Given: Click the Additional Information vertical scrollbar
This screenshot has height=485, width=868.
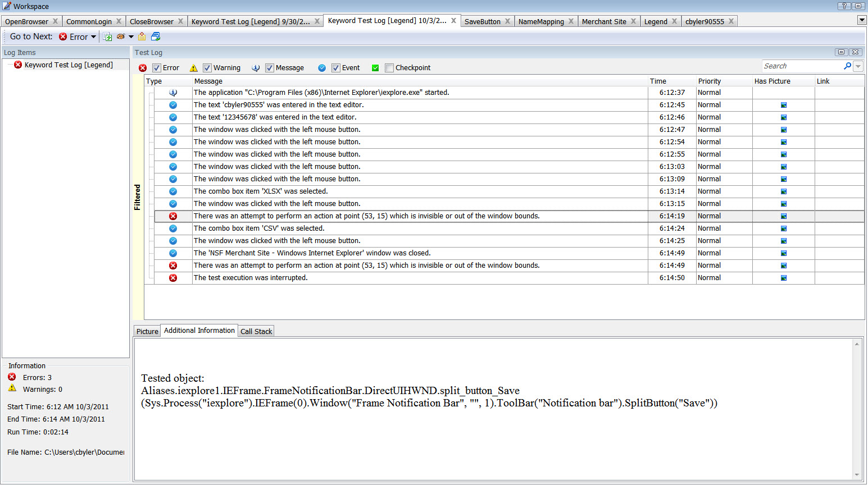Looking at the screenshot, I should click(857, 409).
